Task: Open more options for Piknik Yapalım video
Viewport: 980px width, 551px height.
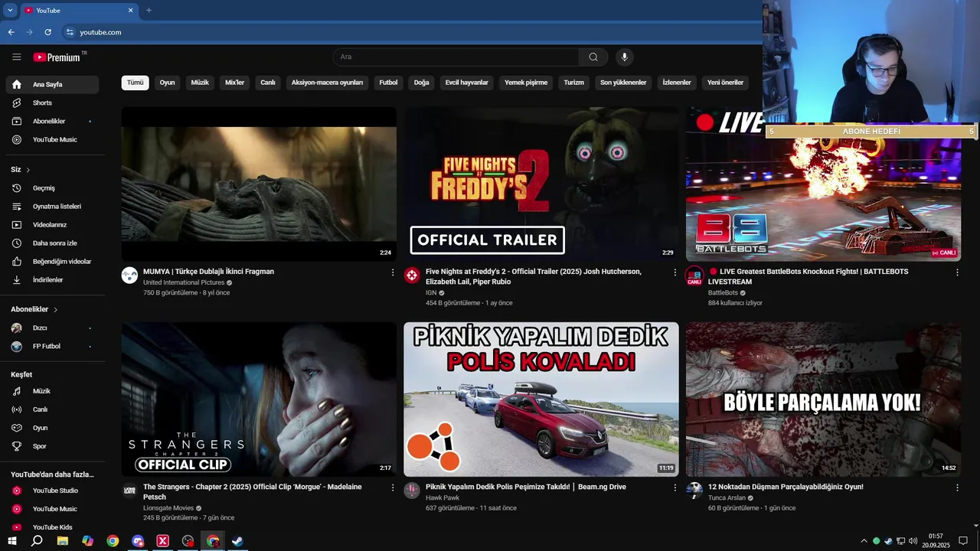Action: click(675, 487)
